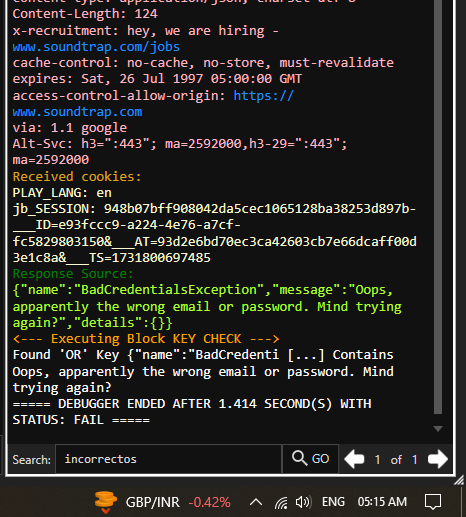
Task: Click the log scrollbar thumb
Action: pyautogui.click(x=438, y=207)
